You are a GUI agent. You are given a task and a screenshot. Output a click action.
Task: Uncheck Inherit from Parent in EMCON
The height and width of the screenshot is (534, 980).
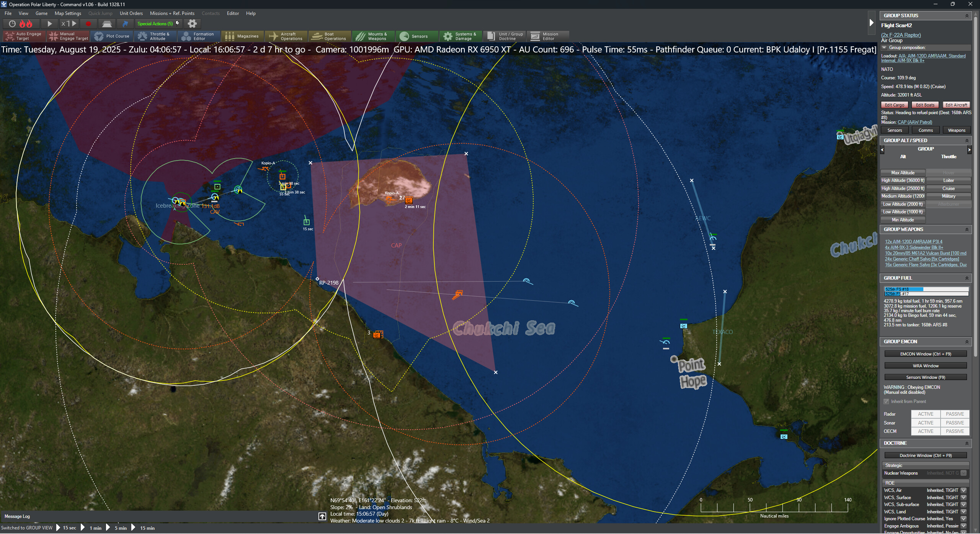[x=887, y=401]
